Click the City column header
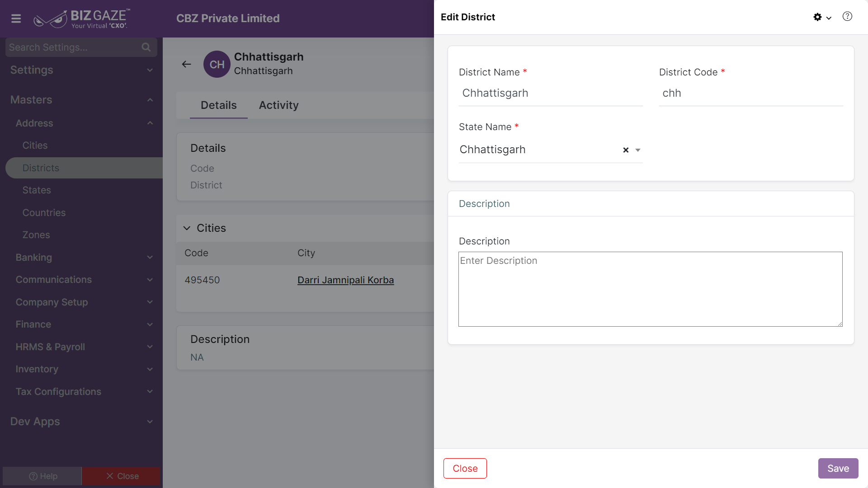Screen dimensions: 868x488 click(x=306, y=253)
